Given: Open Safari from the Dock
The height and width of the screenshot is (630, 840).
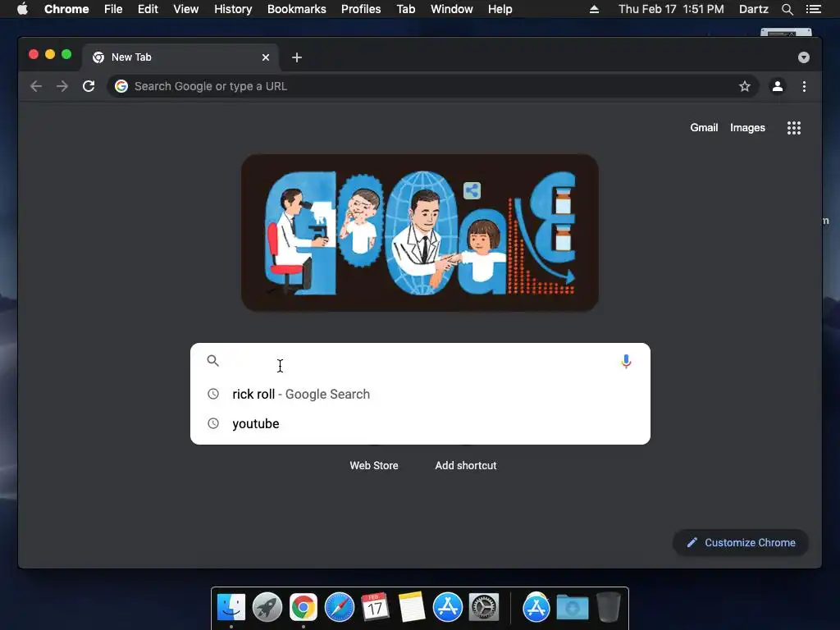Looking at the screenshot, I should (x=340, y=608).
